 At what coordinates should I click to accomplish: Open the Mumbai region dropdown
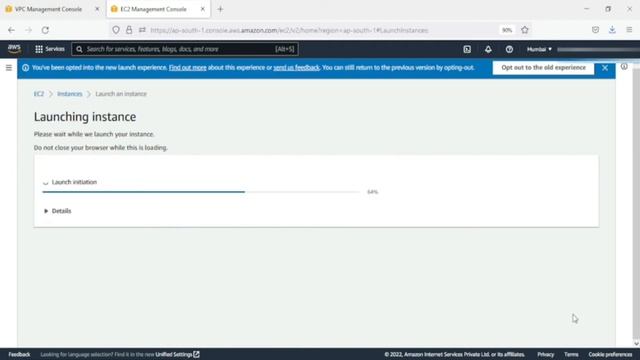539,49
